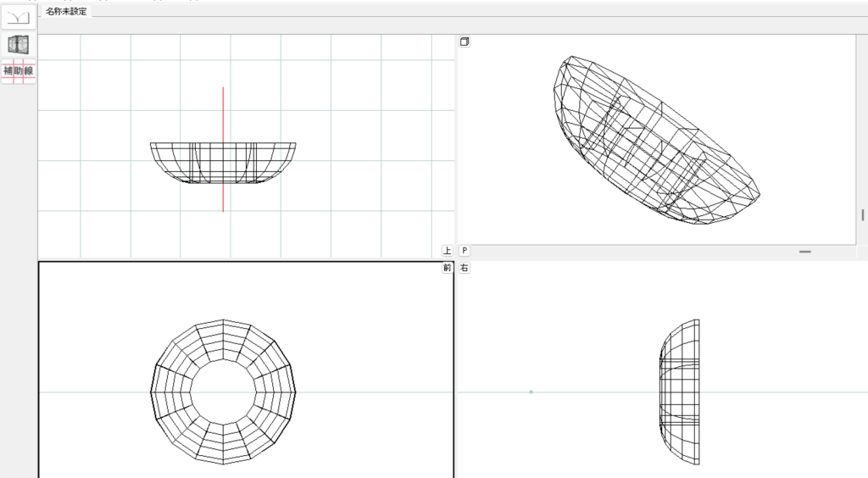Click the perspective view's vertical rotation slider handle

pyautogui.click(x=863, y=215)
